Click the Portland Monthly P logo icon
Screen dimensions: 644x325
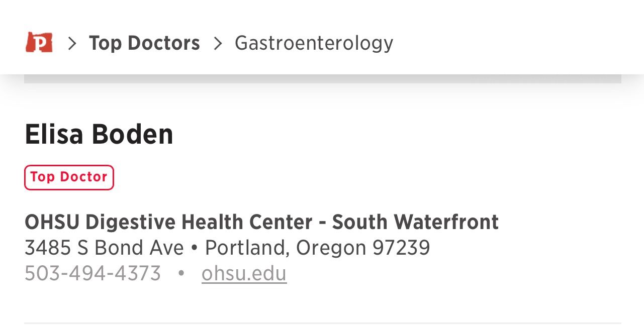pyautogui.click(x=39, y=43)
